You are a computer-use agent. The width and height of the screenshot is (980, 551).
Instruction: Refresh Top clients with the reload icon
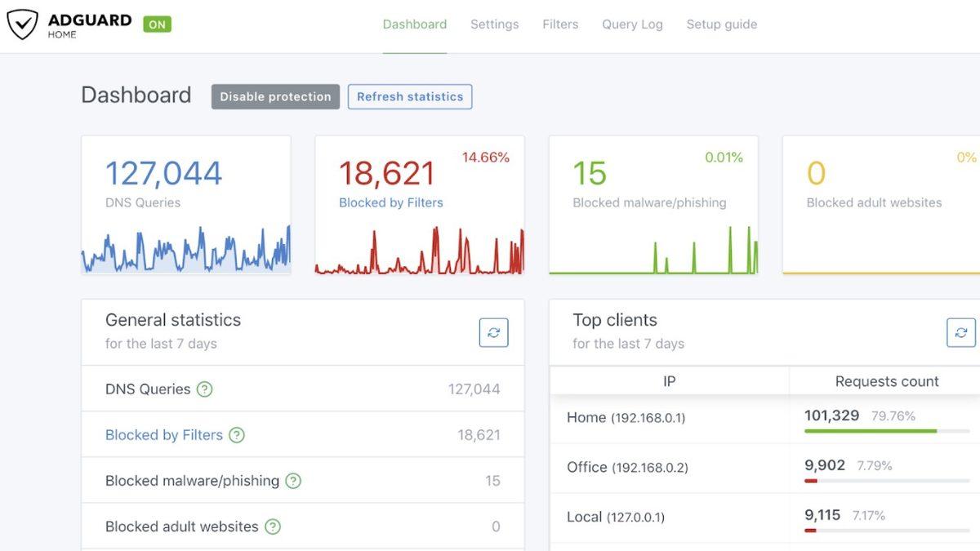click(961, 332)
